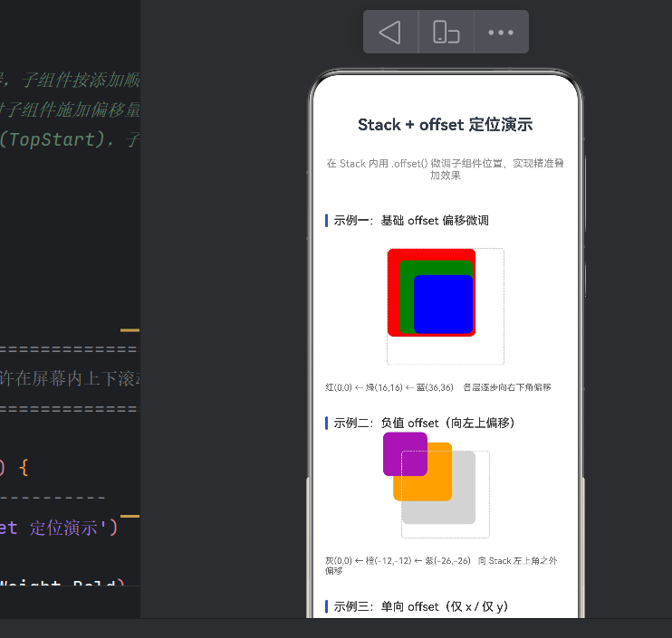This screenshot has width=672, height=638.
Task: Click code comment containing '(TopStart)'
Action: tap(70, 139)
